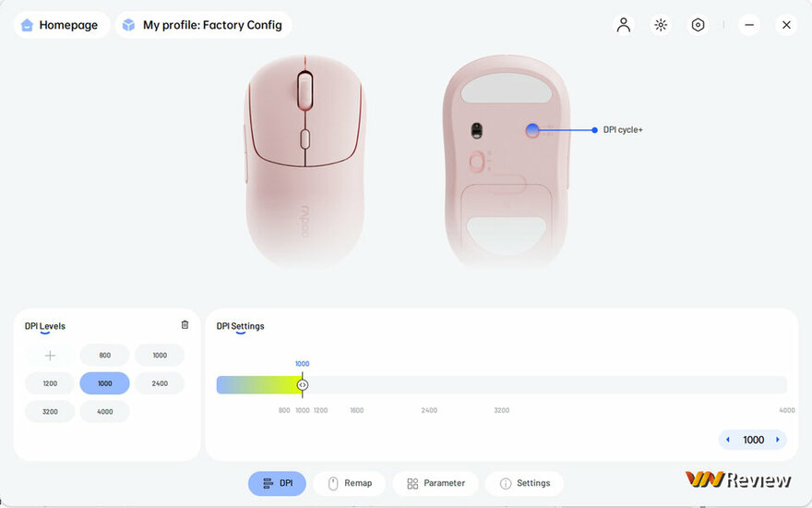Click the scroll wheel on mouse top view
The image size is (812, 508).
[304, 91]
